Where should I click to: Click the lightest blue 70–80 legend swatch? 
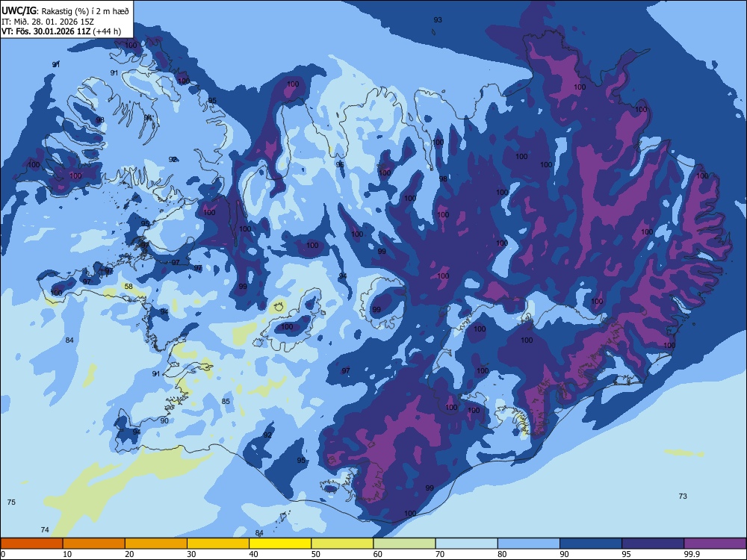click(x=467, y=544)
